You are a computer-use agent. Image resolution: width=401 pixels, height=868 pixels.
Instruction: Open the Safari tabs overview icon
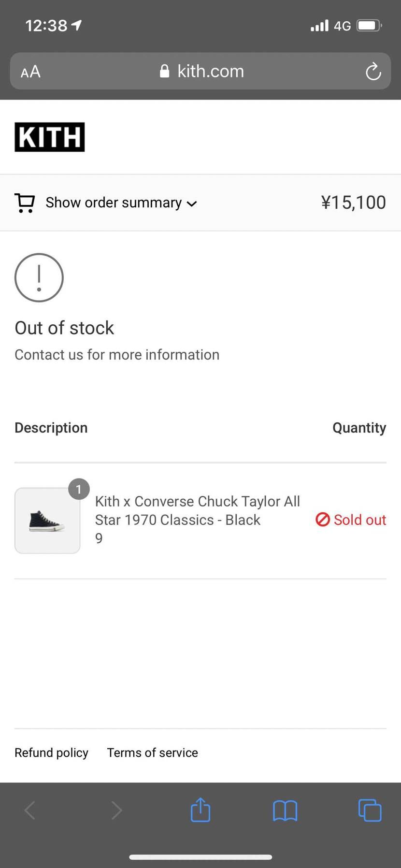pyautogui.click(x=370, y=810)
